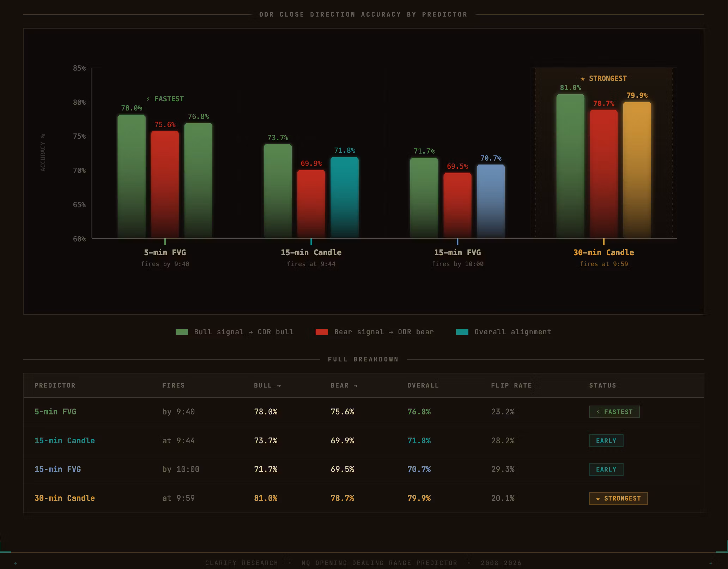Click the 29.3% flip rate cell
Image resolution: width=728 pixels, height=569 pixels.
503,469
